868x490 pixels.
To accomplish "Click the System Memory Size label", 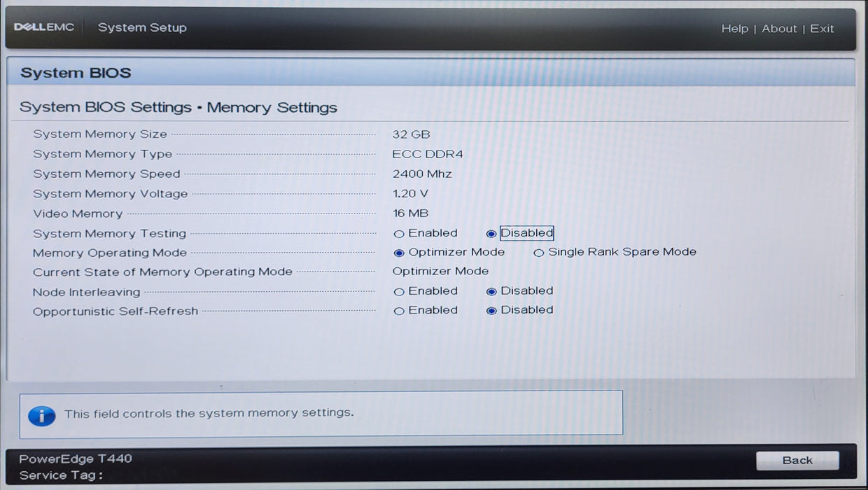I will coord(100,134).
